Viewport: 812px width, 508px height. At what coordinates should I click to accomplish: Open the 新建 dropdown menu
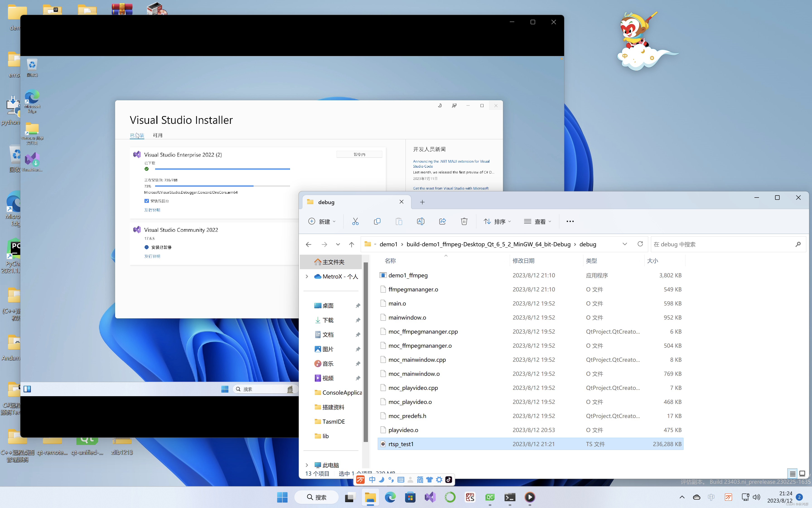322,221
